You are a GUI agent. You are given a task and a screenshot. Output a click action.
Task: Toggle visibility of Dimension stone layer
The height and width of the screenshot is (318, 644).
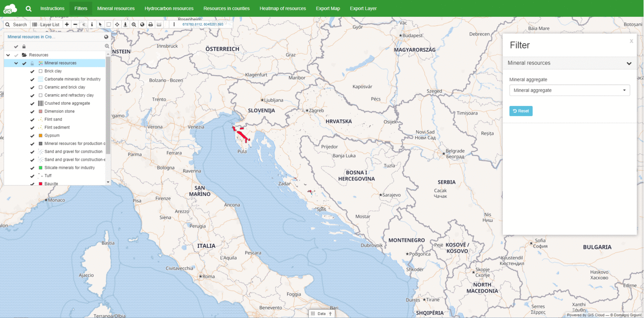click(32, 111)
